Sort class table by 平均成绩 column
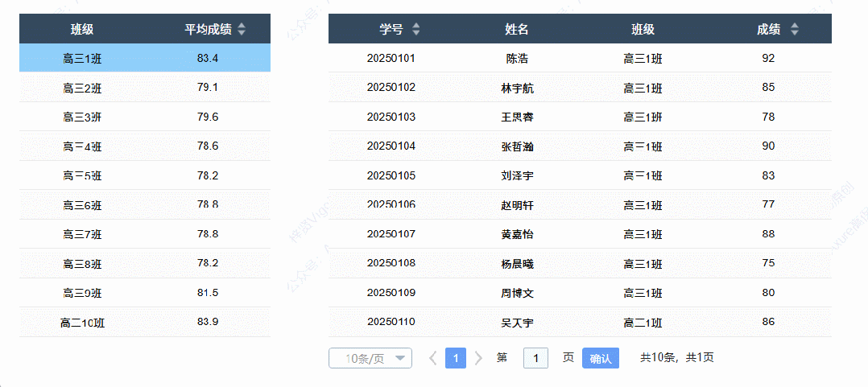Image resolution: width=868 pixels, height=387 pixels. point(242,29)
